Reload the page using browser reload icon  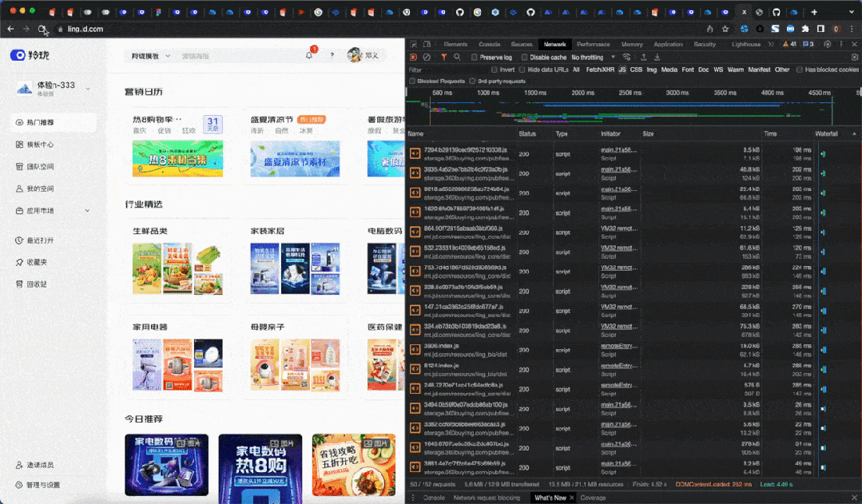tap(42, 29)
